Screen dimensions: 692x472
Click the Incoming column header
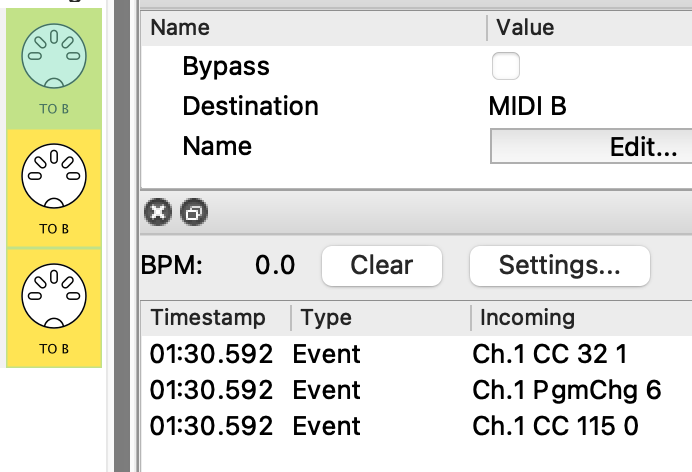click(527, 318)
